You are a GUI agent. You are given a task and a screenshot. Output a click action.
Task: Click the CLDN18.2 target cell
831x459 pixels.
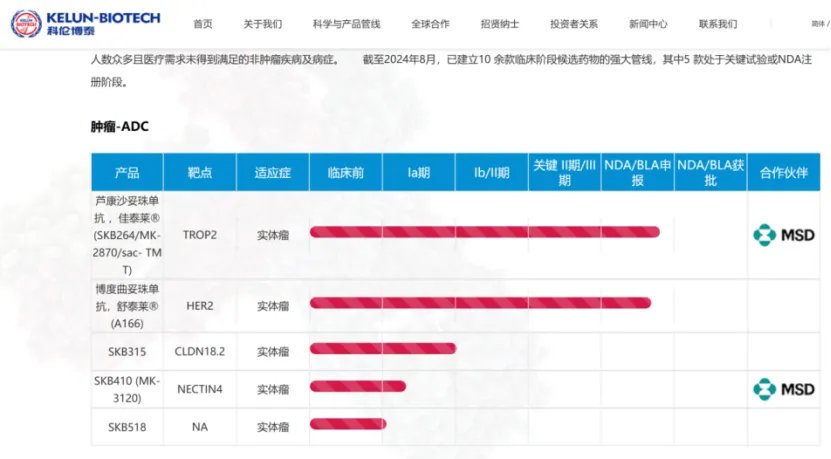pyautogui.click(x=200, y=351)
